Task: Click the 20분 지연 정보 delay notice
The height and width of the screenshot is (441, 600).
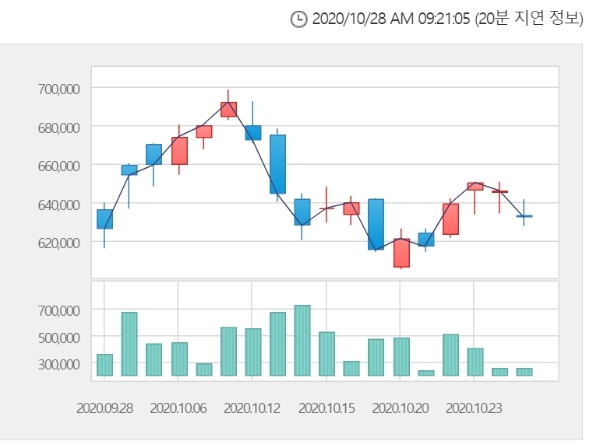Action: click(x=528, y=19)
